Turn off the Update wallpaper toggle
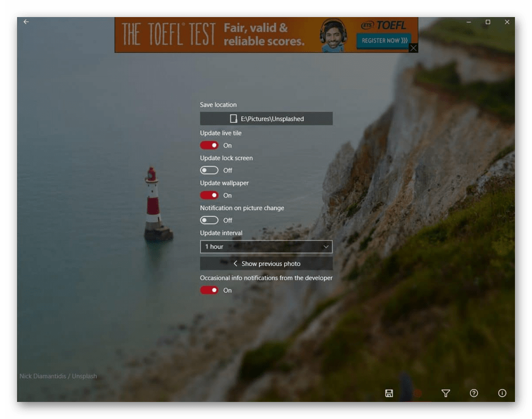Screen dimensions: 532x419 click(209, 196)
